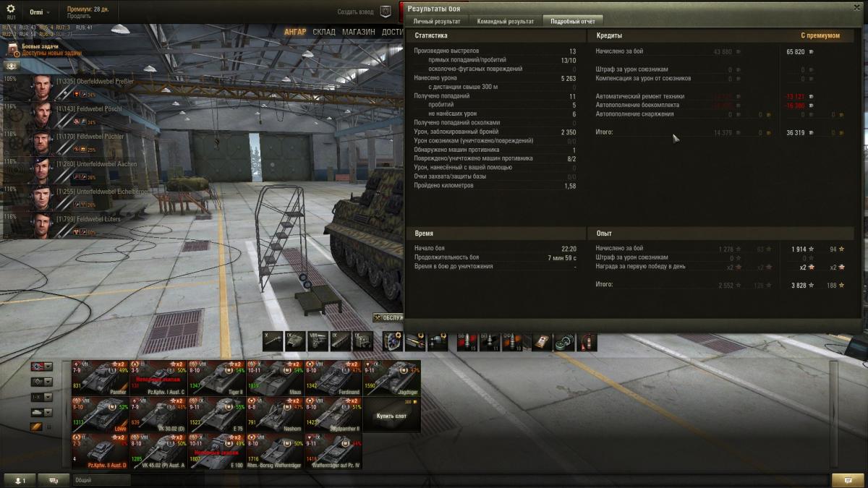
Task: Select the Ferdinand tank destroyer
Action: (333, 378)
